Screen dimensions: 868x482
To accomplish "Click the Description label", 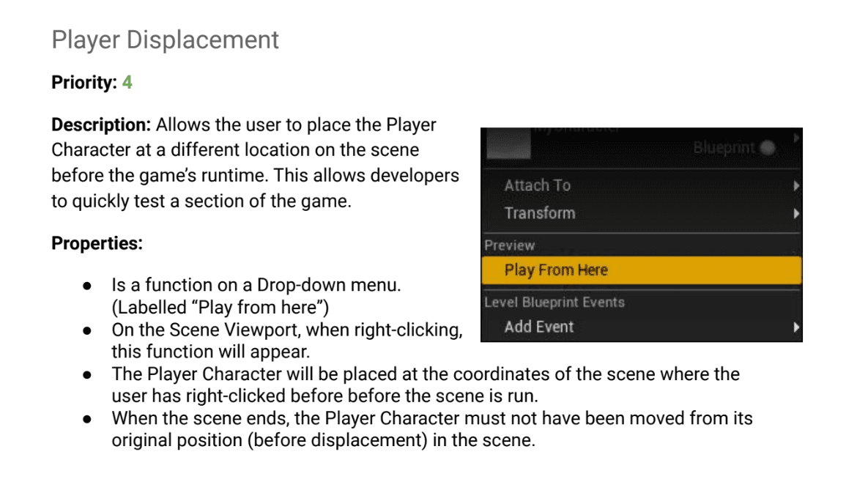I will (x=101, y=125).
